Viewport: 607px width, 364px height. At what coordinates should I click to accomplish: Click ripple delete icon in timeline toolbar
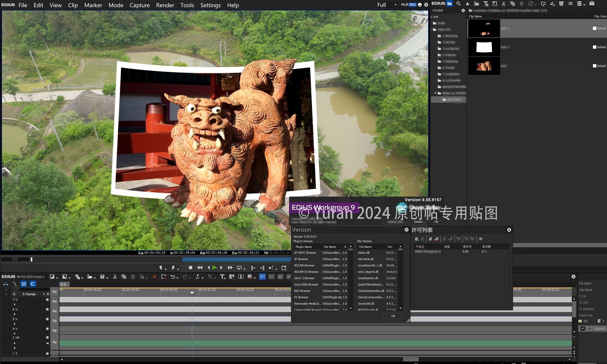coord(163,277)
